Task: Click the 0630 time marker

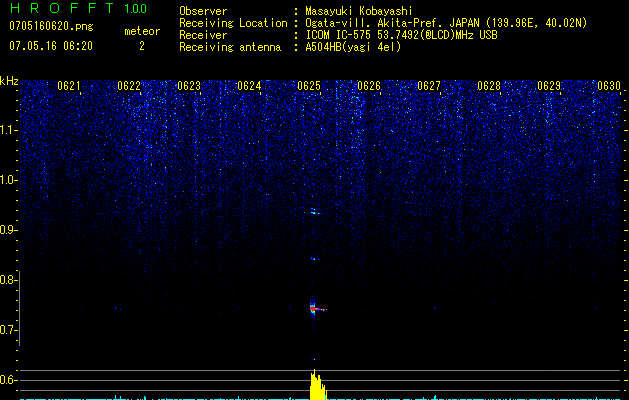Action: pyautogui.click(x=609, y=86)
